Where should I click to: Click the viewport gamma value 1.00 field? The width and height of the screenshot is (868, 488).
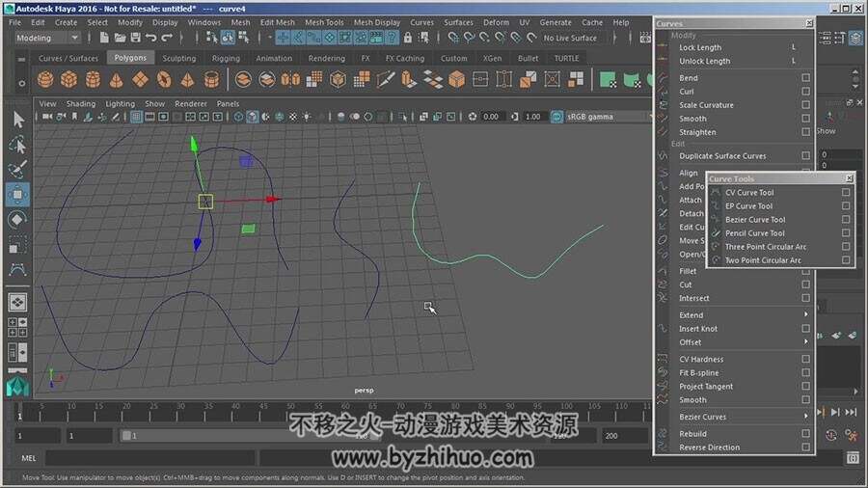532,117
